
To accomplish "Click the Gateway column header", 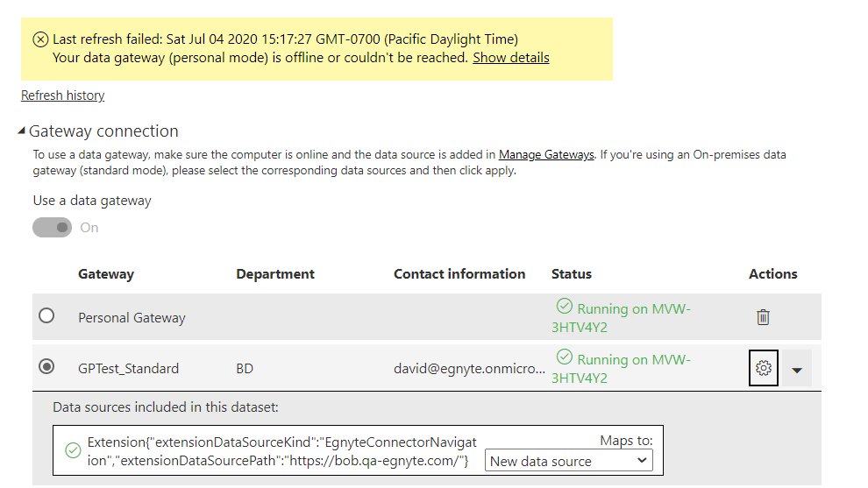I will [x=106, y=274].
